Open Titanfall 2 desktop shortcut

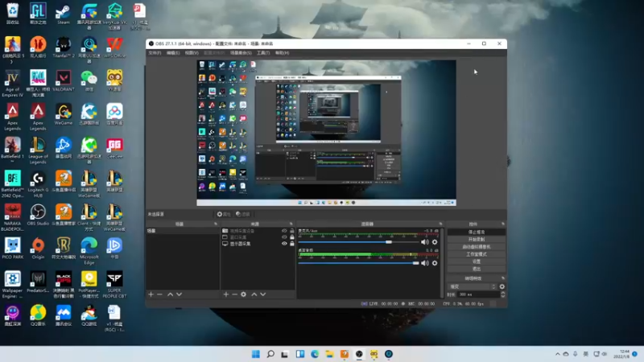64,47
